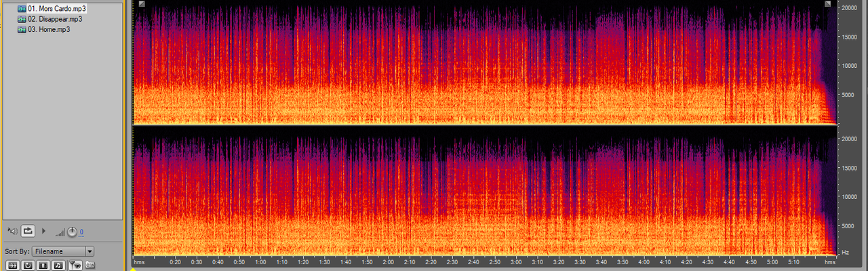Click the Hz label on the frequency scale
Viewport: 868px width, 271px height.
(846, 252)
